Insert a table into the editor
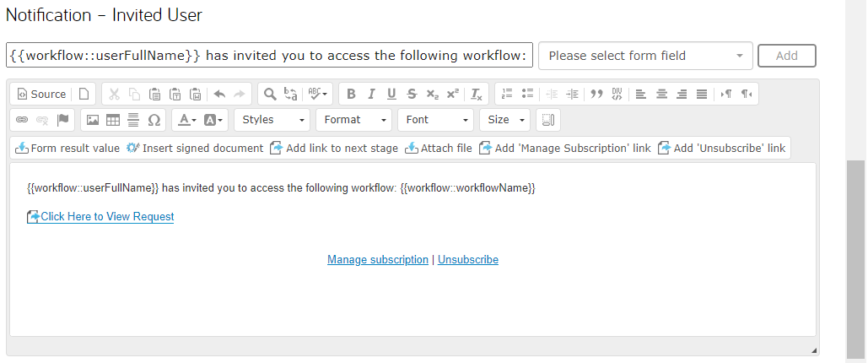This screenshot has height=363, width=868. click(x=112, y=120)
